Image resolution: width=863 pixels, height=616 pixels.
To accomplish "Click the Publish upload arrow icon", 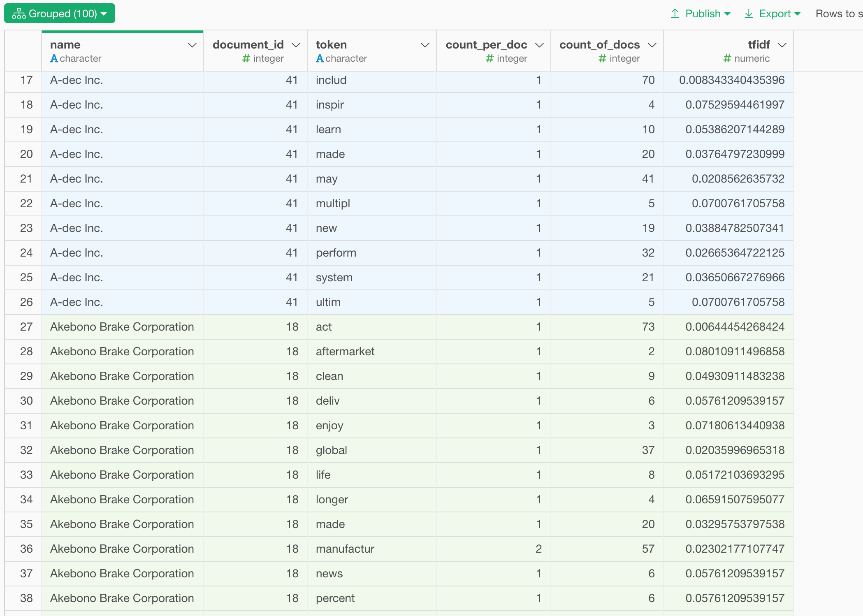I will pos(675,14).
